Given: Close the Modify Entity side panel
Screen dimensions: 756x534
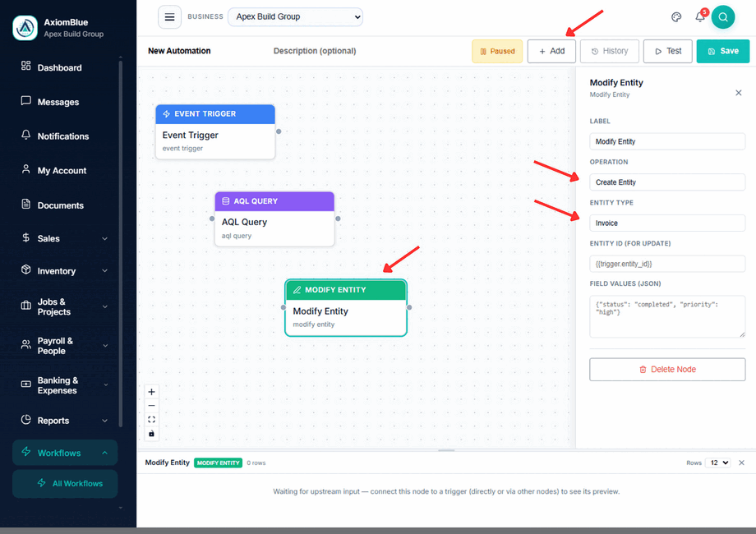Looking at the screenshot, I should point(738,93).
